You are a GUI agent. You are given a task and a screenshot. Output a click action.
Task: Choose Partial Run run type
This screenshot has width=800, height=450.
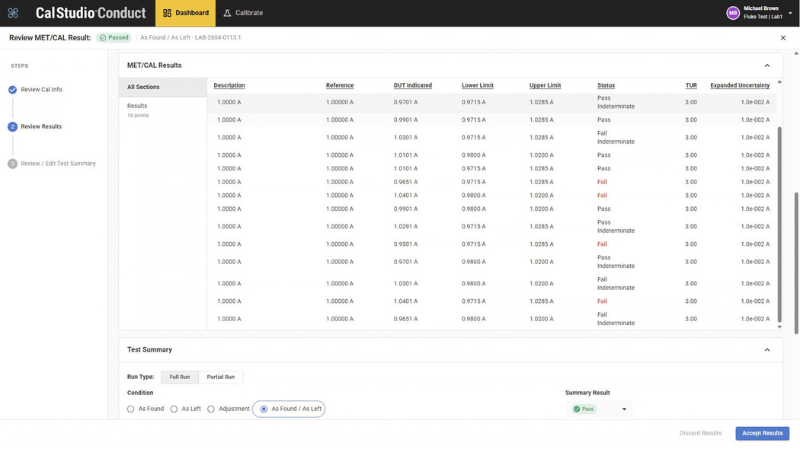tap(220, 377)
